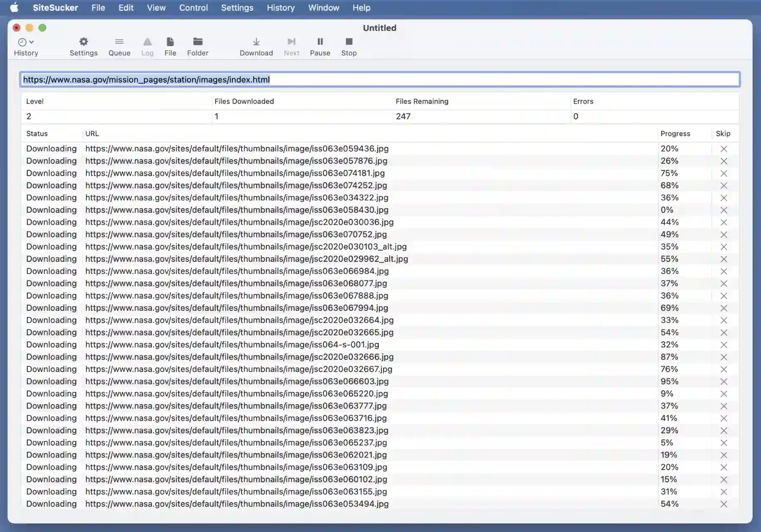Screen dimensions: 761x532
Task: Skip download of iss063e058430.jpg
Action: (x=724, y=210)
